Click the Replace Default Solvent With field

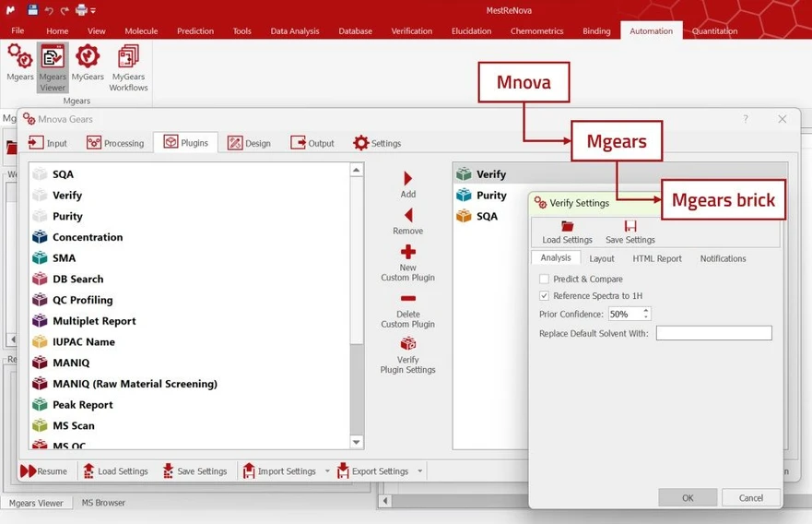point(713,333)
